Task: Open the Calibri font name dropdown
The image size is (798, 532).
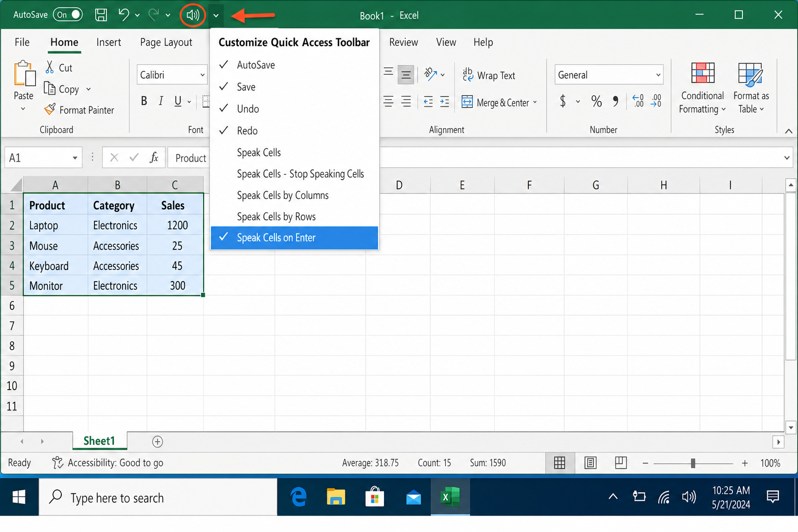Action: pos(202,75)
